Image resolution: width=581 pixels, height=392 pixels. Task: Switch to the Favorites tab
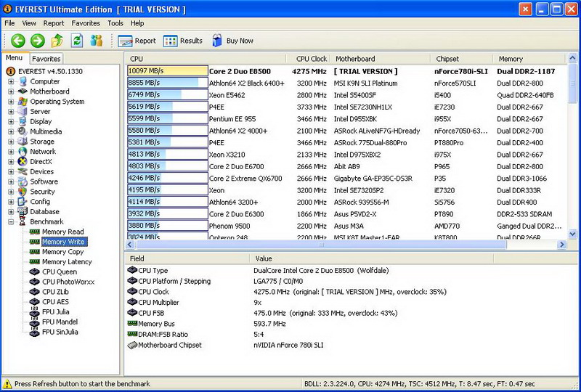(x=46, y=59)
